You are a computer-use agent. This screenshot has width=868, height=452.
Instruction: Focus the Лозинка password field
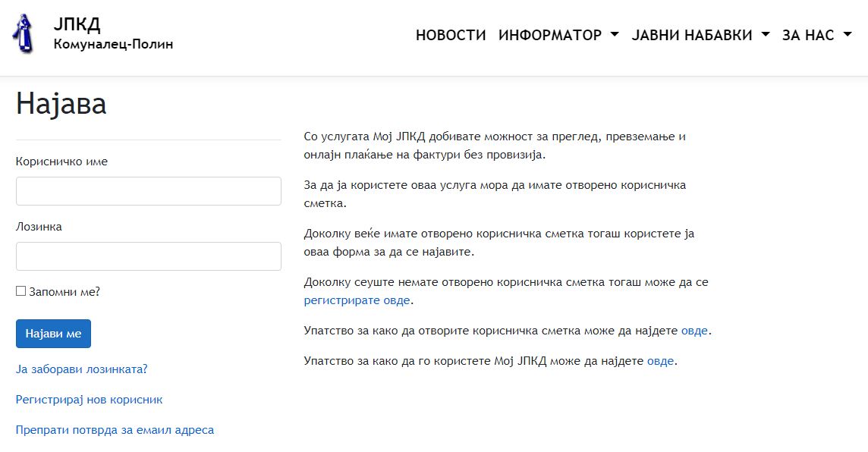[149, 256]
